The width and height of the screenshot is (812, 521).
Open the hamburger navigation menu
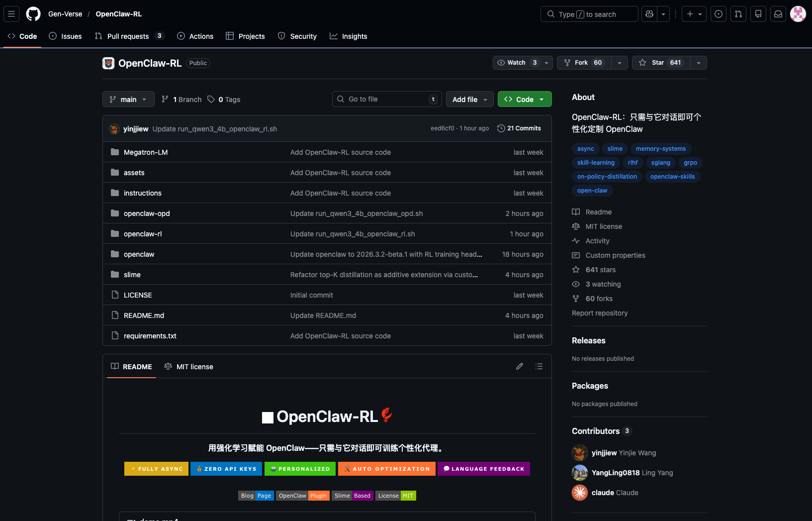click(11, 14)
